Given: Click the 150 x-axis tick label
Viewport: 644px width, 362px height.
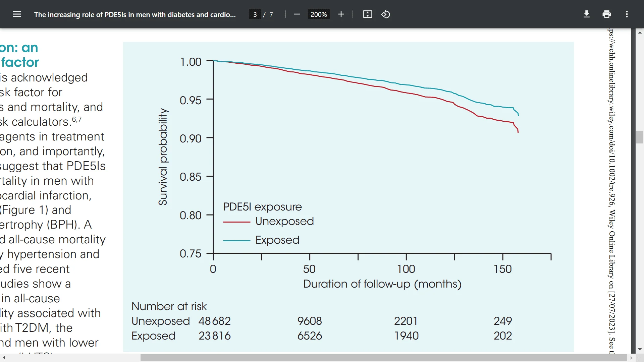Looking at the screenshot, I should 503,269.
